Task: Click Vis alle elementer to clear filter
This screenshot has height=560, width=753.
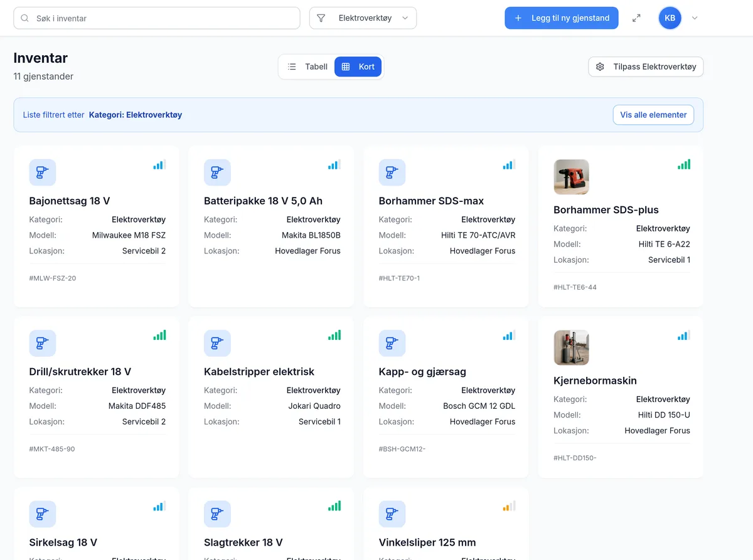Action: pyautogui.click(x=653, y=115)
